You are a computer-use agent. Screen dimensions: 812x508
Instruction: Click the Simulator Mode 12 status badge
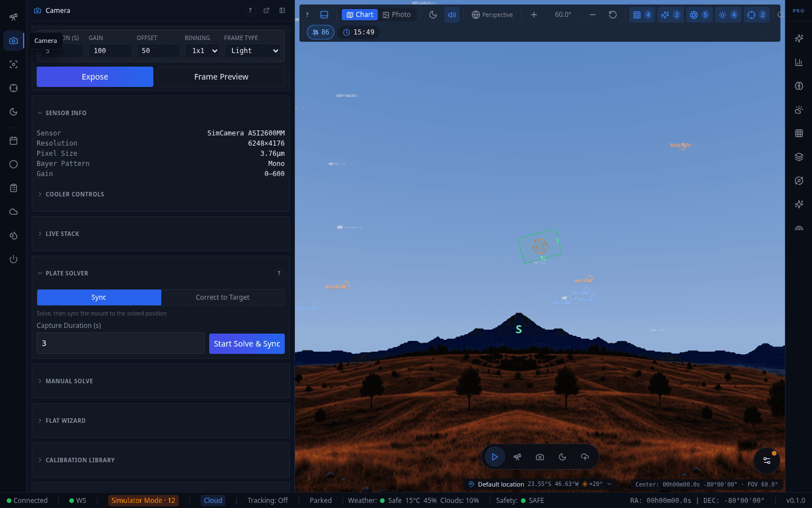[143, 501]
